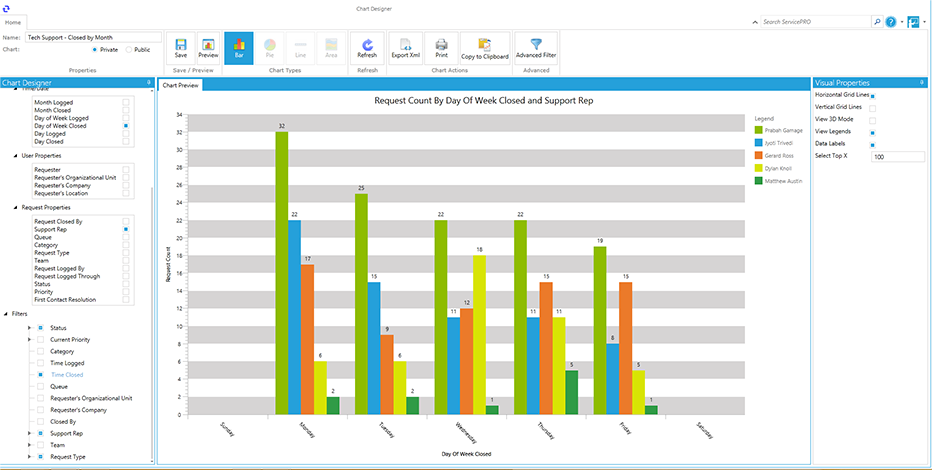Check the Queue property checkbox
932x470 pixels.
126,237
